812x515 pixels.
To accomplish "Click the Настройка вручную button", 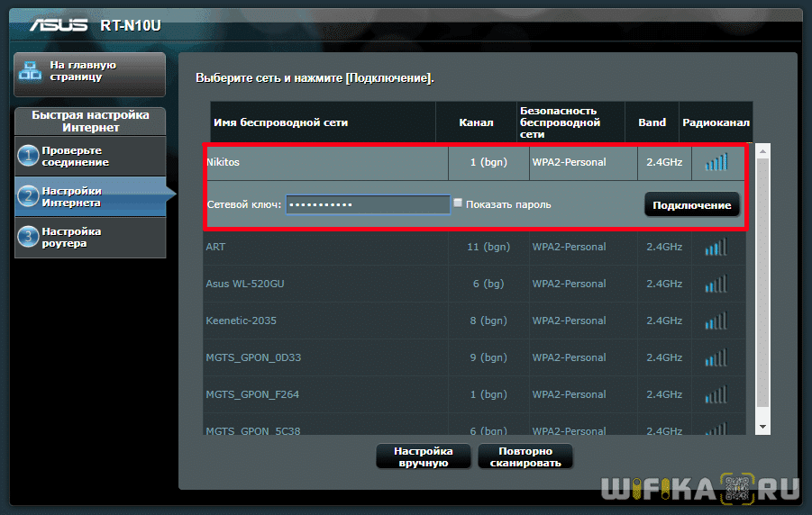I will (423, 456).
